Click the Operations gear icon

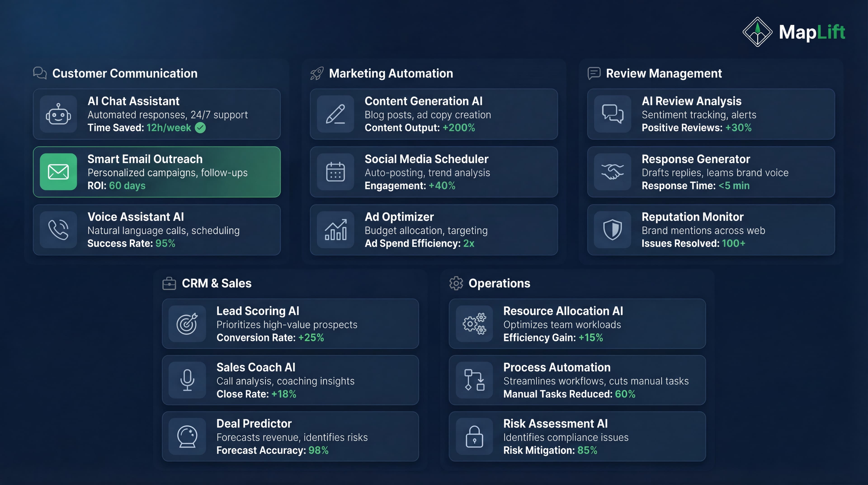click(x=455, y=283)
